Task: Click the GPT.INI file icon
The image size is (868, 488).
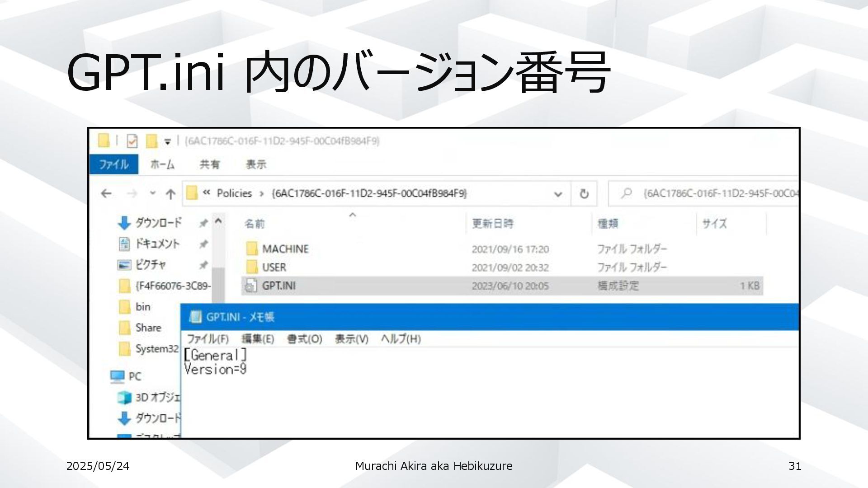Action: [251, 286]
